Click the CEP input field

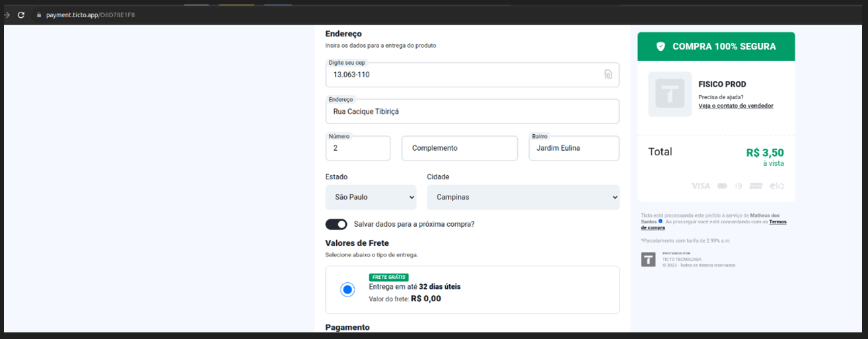(x=462, y=75)
